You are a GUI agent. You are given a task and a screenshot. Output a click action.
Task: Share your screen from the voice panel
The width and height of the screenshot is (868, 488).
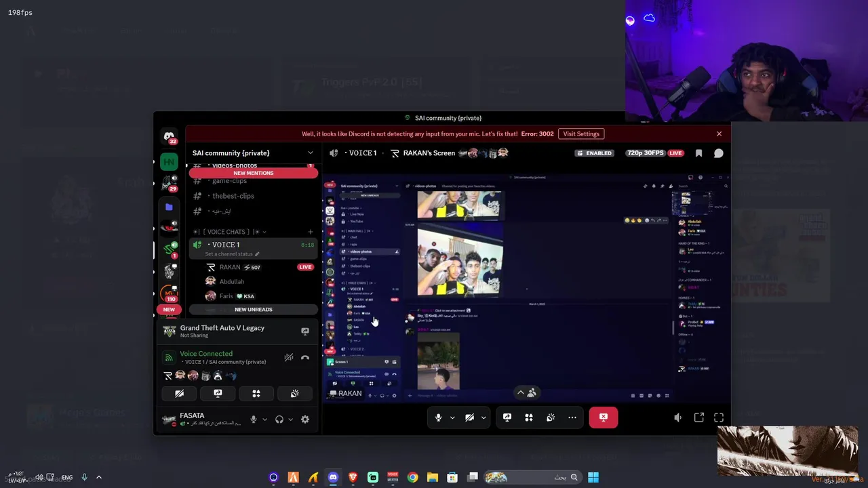click(218, 393)
